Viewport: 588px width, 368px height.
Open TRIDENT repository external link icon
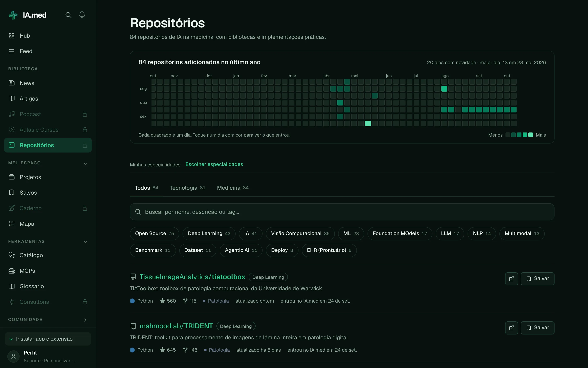pos(511,328)
